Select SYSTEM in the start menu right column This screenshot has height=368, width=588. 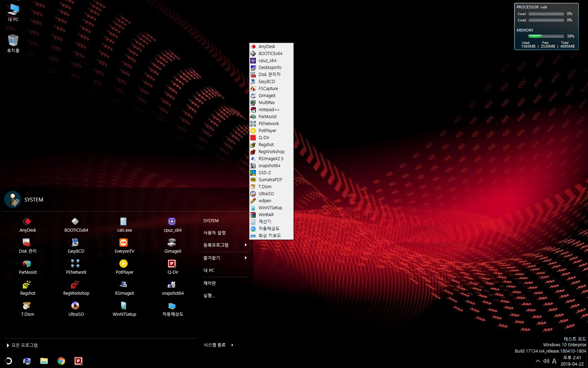click(x=211, y=221)
